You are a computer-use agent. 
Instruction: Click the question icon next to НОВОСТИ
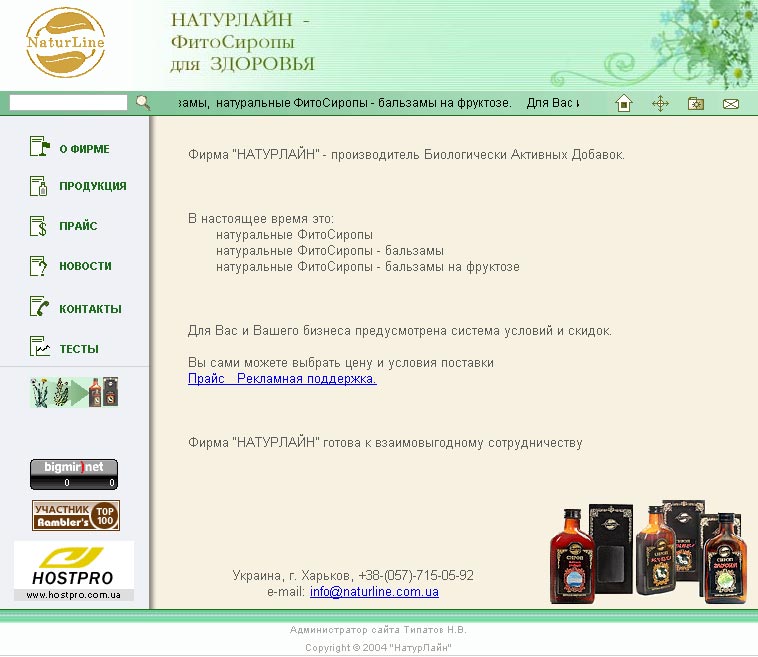click(38, 266)
